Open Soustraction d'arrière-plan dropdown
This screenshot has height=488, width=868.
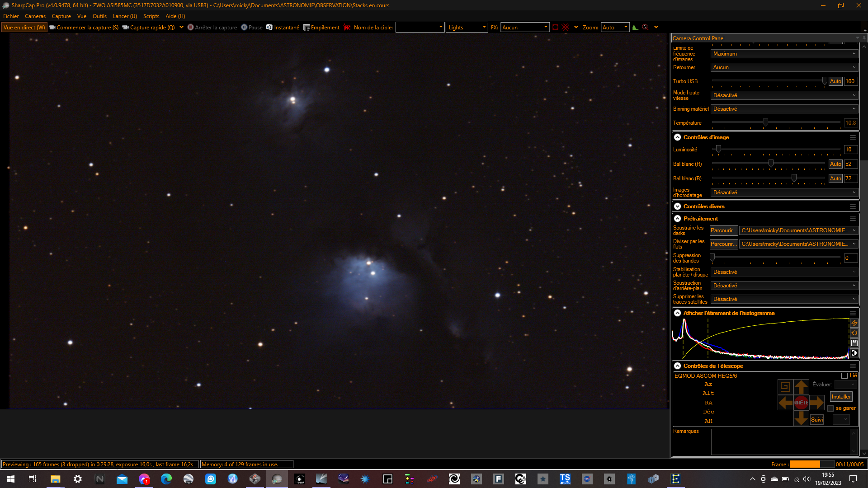tap(784, 286)
